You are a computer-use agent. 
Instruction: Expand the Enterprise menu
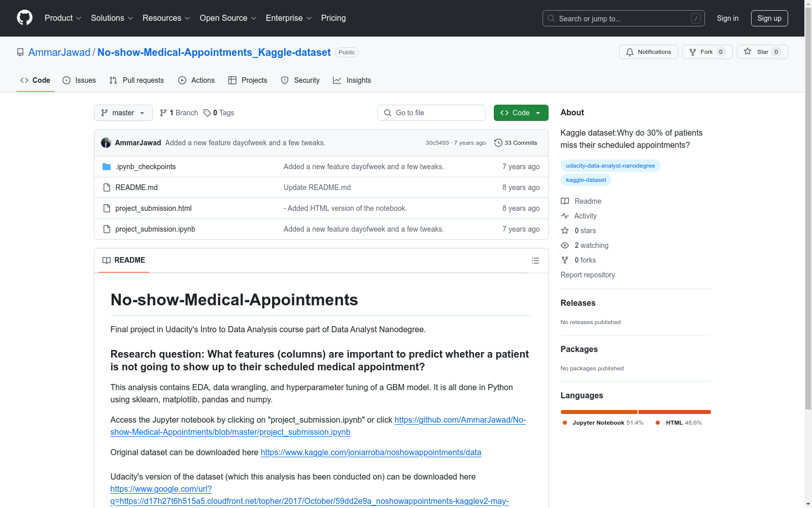[x=289, y=18]
